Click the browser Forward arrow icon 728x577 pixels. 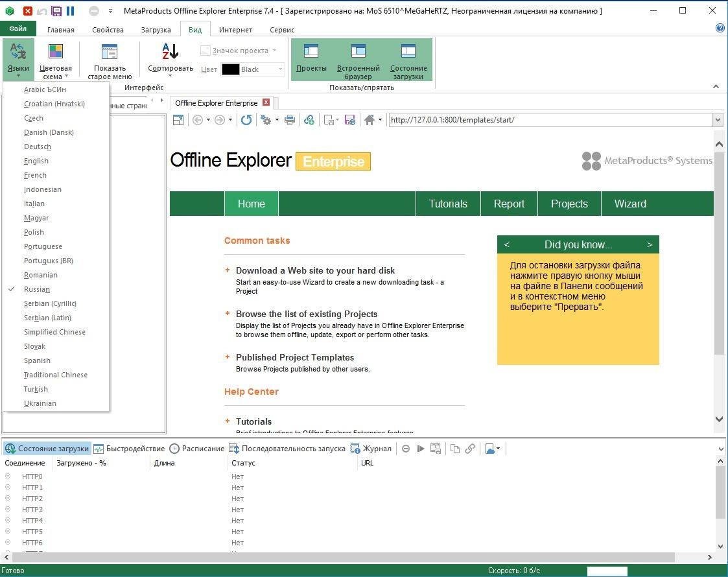(220, 120)
